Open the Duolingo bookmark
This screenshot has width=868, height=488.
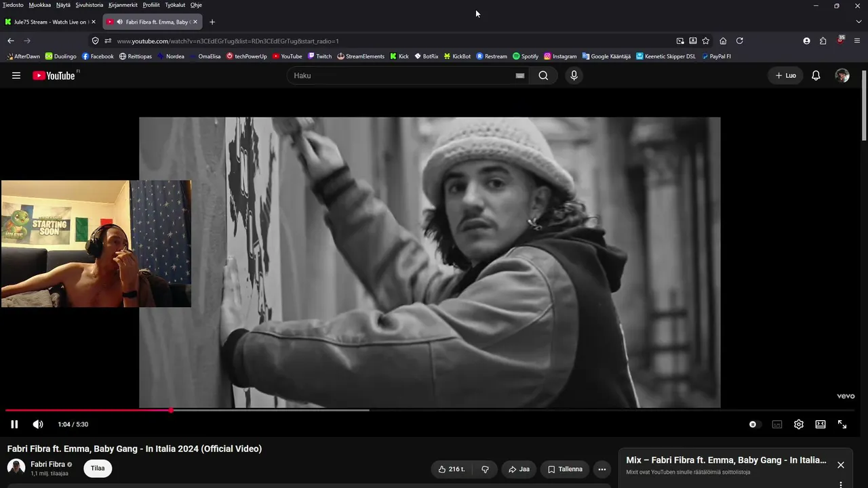click(x=61, y=56)
